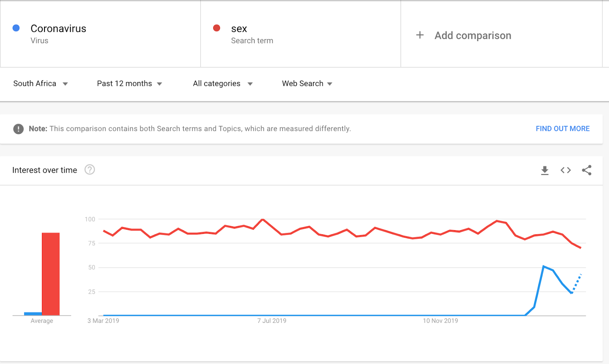Click the embed code icon
Screen dimensions: 609x364
[566, 170]
